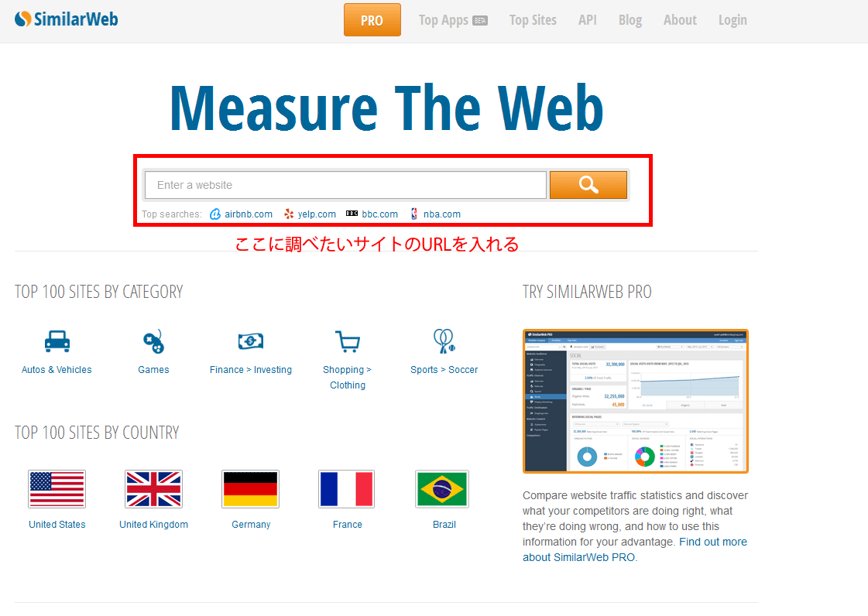Open Blog in the navigation bar
868x616 pixels.
630,20
